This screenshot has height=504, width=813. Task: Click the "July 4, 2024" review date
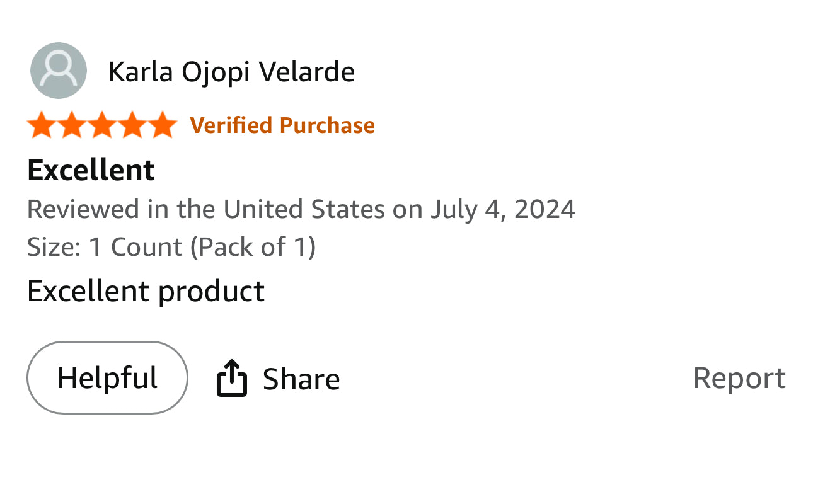pyautogui.click(x=502, y=209)
